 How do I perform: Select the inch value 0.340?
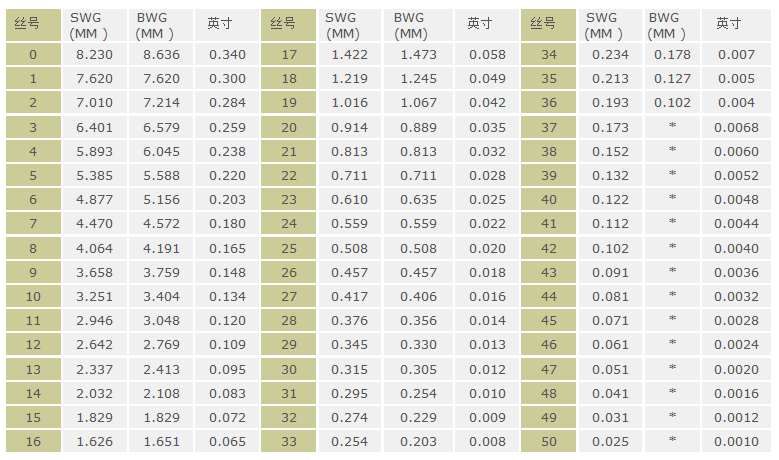pyautogui.click(x=227, y=54)
